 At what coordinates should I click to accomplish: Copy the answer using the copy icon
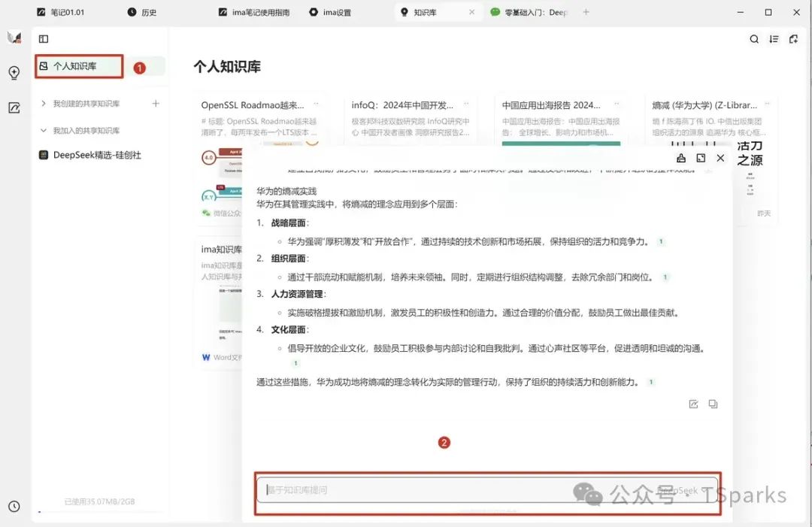713,404
